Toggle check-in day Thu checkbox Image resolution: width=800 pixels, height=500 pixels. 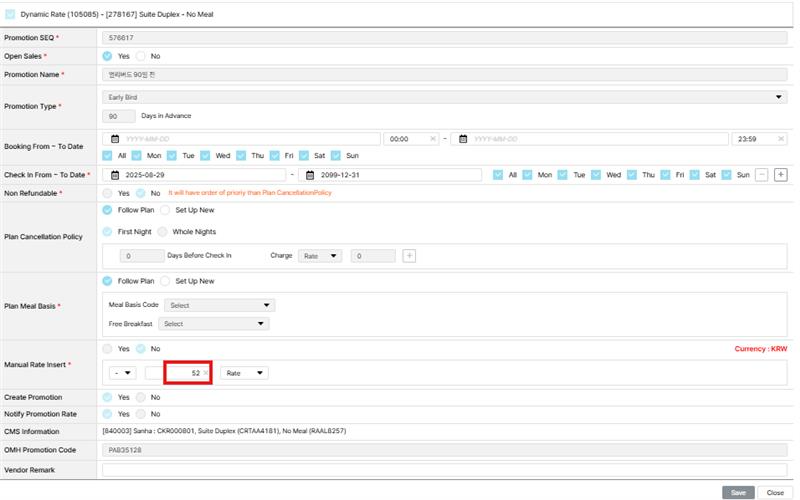632,175
